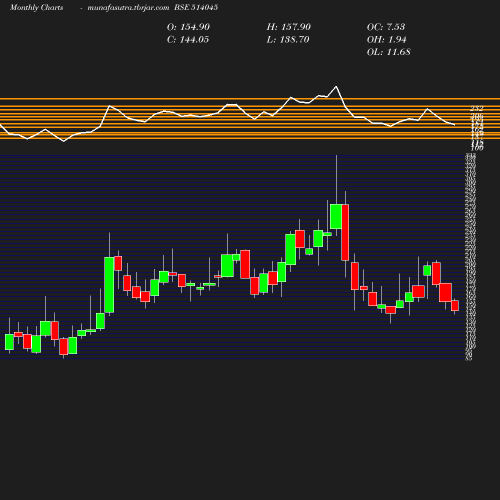Select the low value 'L: 138.70'

288,40
